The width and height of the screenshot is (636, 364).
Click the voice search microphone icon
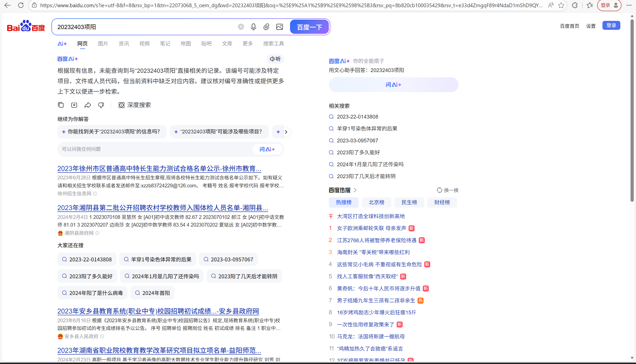253,27
